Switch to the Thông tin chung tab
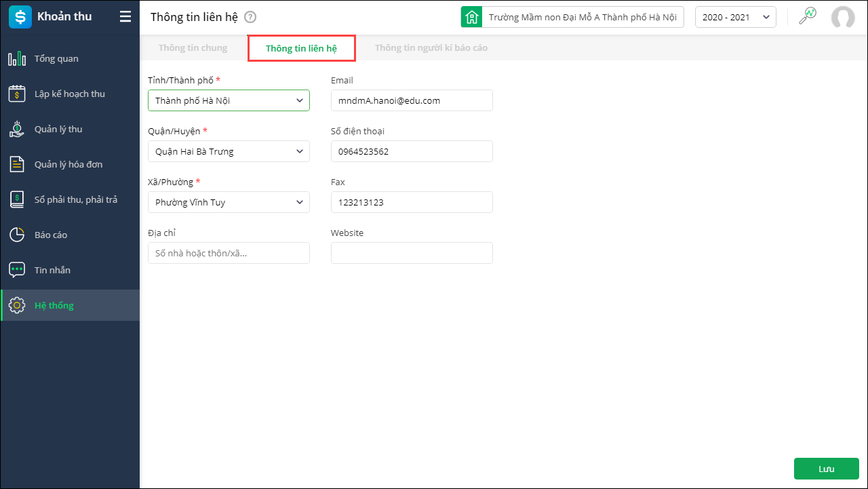868x489 pixels. (x=193, y=48)
